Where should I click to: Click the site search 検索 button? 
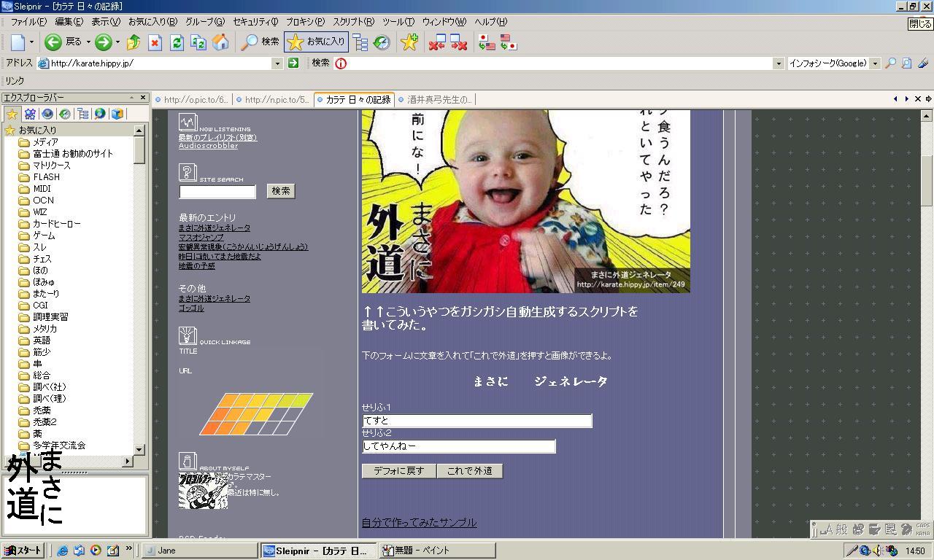click(281, 191)
